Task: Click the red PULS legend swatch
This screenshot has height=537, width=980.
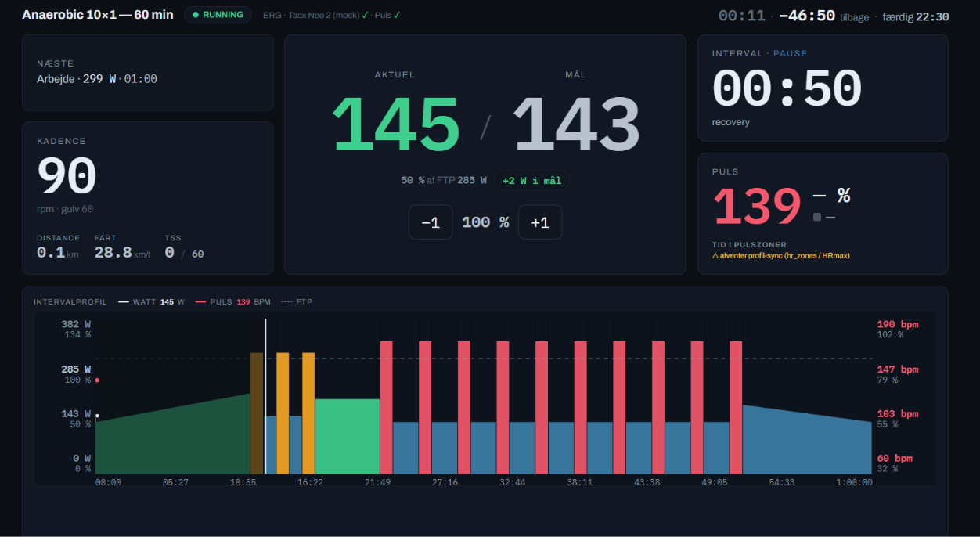Action: 201,301
